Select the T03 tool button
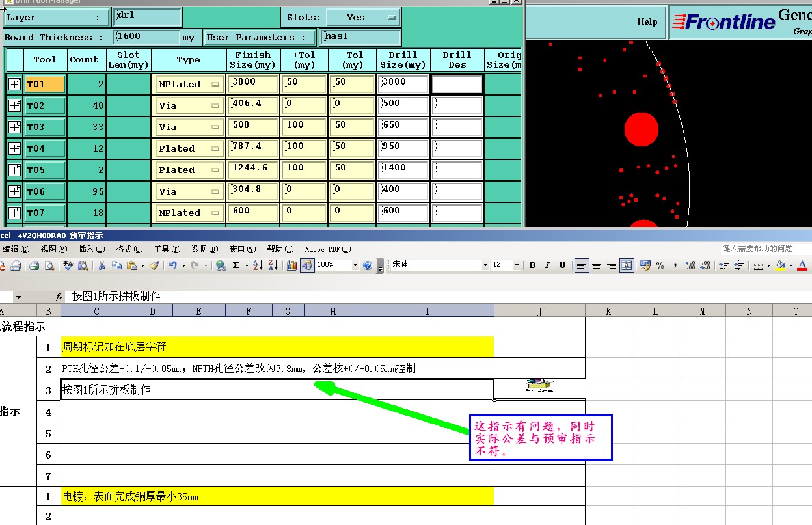 44,127
